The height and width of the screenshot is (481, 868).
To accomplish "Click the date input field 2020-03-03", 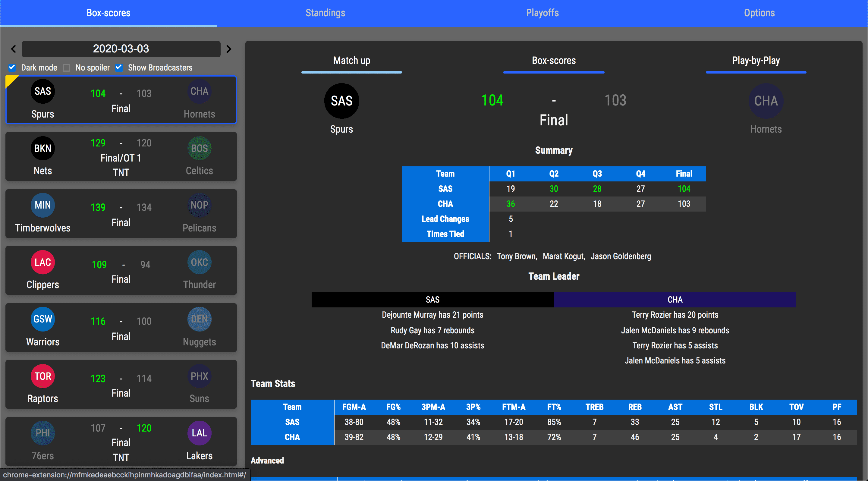I will (x=121, y=49).
